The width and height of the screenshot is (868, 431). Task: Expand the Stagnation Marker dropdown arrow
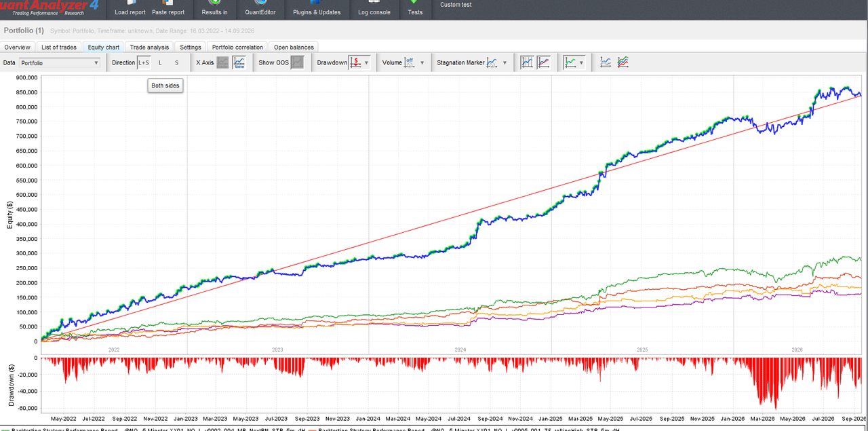(x=505, y=63)
